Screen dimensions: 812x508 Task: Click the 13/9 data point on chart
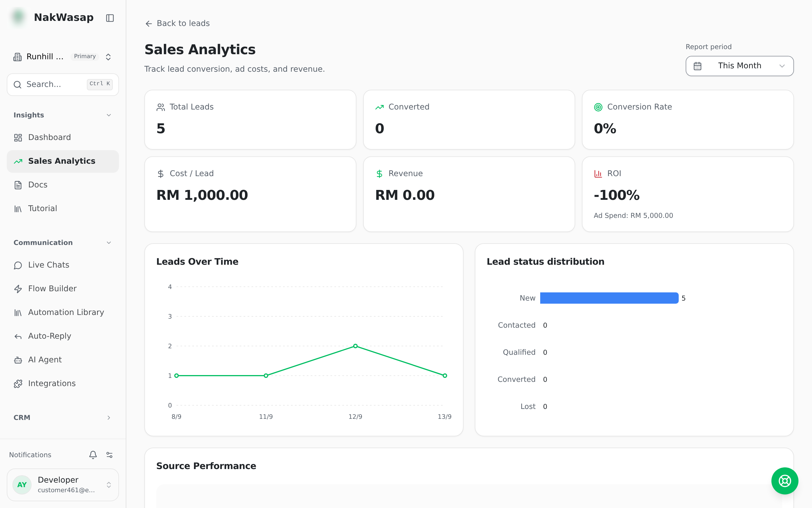pos(445,376)
